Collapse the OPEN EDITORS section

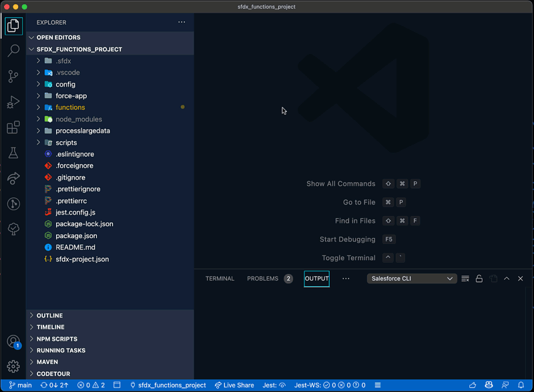click(x=110, y=37)
